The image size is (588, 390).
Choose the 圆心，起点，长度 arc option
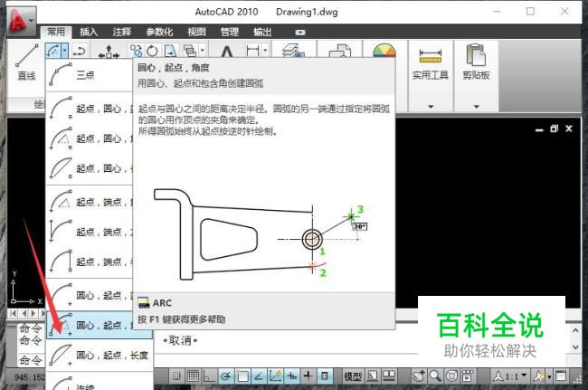tap(100, 355)
